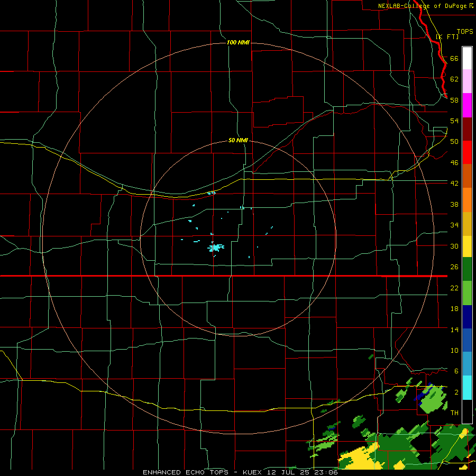Pick the dark green legend swatch
The width and height of the screenshot is (476, 476).
point(467,269)
